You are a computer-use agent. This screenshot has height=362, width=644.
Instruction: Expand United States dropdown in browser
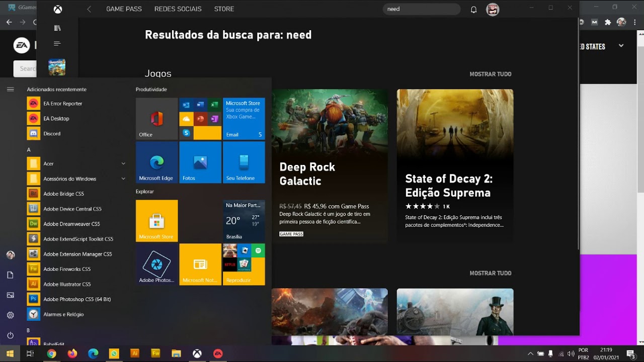[x=621, y=46]
